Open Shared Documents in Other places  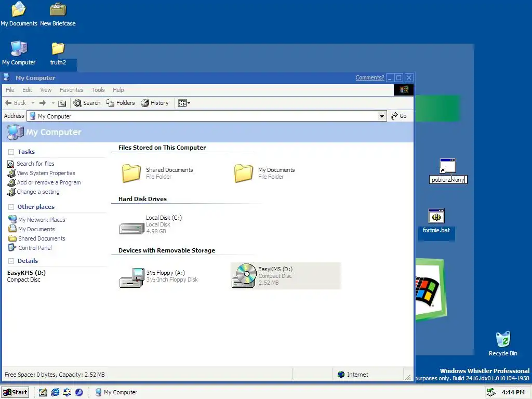(37, 238)
